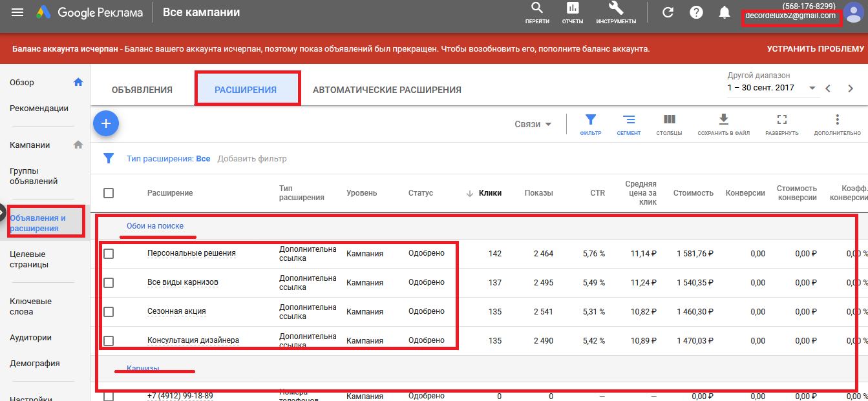Open 'Демография' in the sidebar
The height and width of the screenshot is (401, 868).
point(35,363)
